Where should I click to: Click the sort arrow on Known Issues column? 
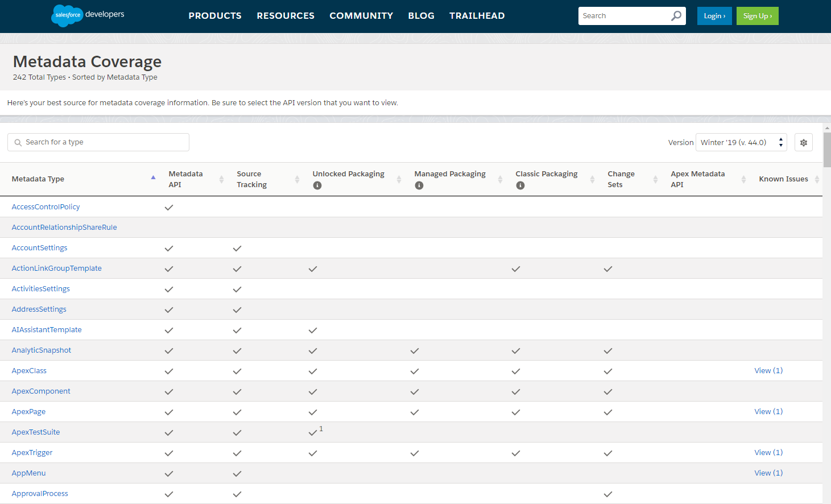(x=818, y=179)
